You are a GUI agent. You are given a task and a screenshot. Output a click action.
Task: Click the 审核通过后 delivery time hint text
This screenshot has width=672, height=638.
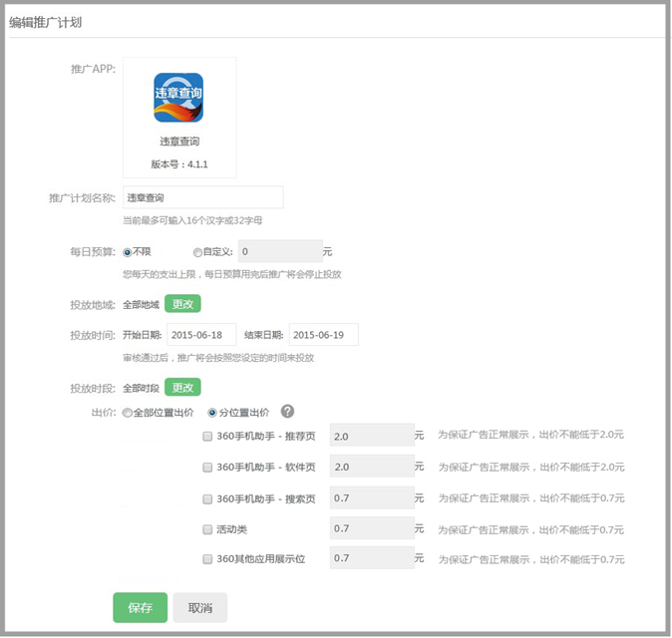[218, 358]
